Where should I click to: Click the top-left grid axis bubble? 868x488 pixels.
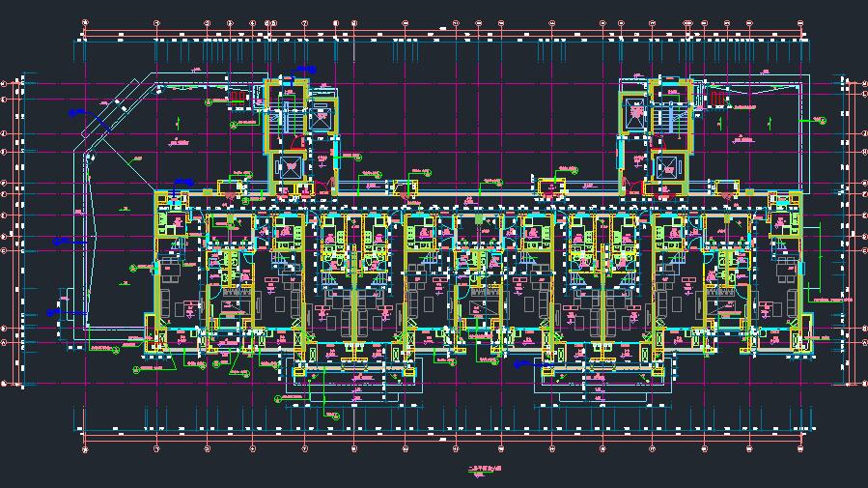pos(84,22)
